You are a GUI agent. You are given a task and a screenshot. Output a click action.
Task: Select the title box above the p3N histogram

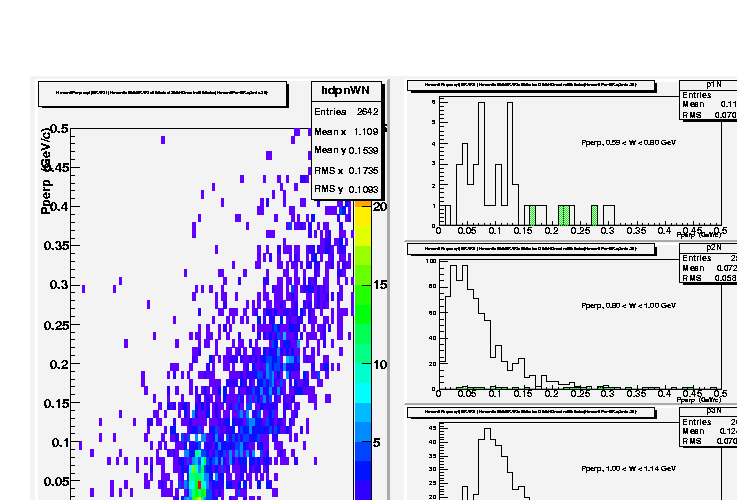click(x=531, y=412)
